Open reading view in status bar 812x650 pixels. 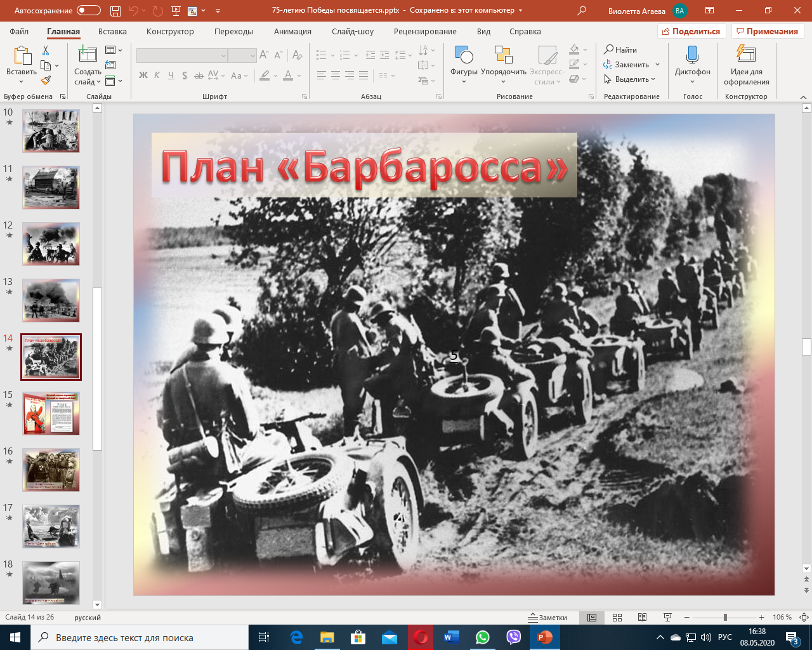pyautogui.click(x=642, y=618)
